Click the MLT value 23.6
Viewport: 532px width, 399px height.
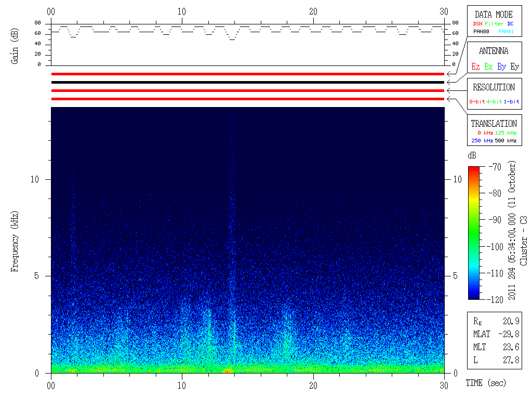pyautogui.click(x=511, y=347)
